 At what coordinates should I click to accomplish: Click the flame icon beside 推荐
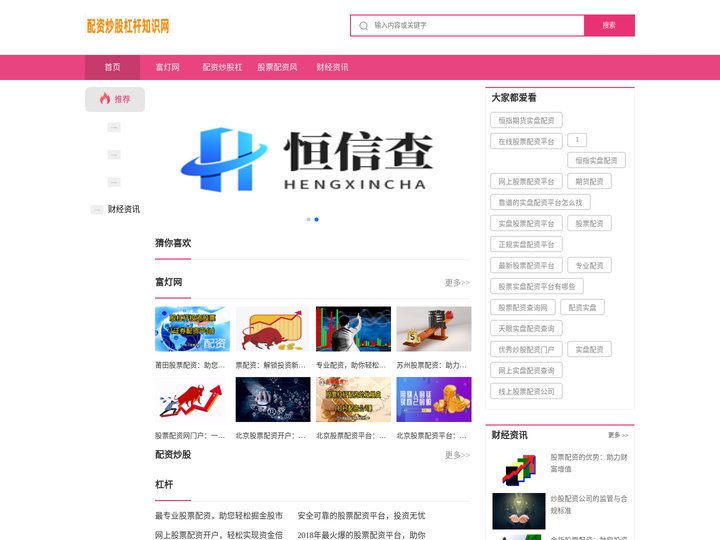pyautogui.click(x=105, y=98)
